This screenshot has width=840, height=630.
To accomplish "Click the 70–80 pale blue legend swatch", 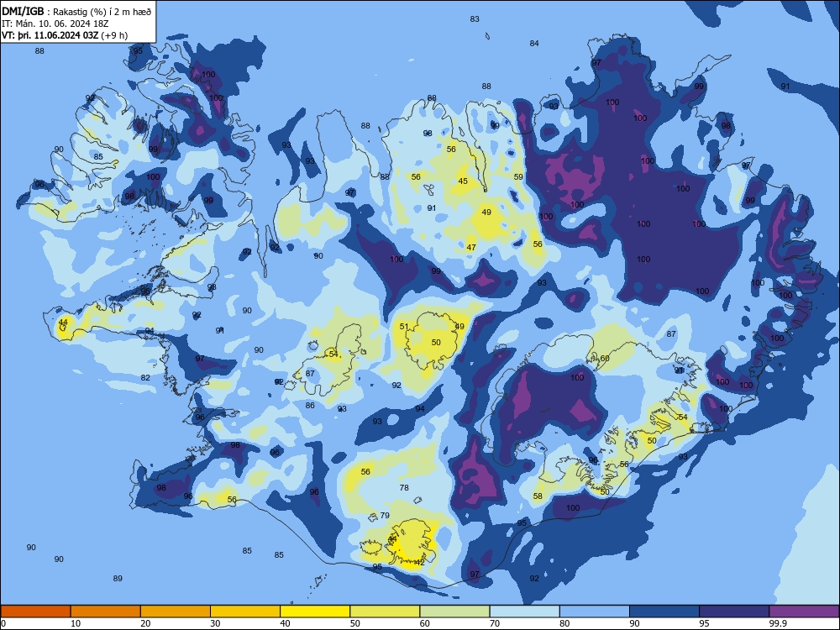I will [524, 612].
